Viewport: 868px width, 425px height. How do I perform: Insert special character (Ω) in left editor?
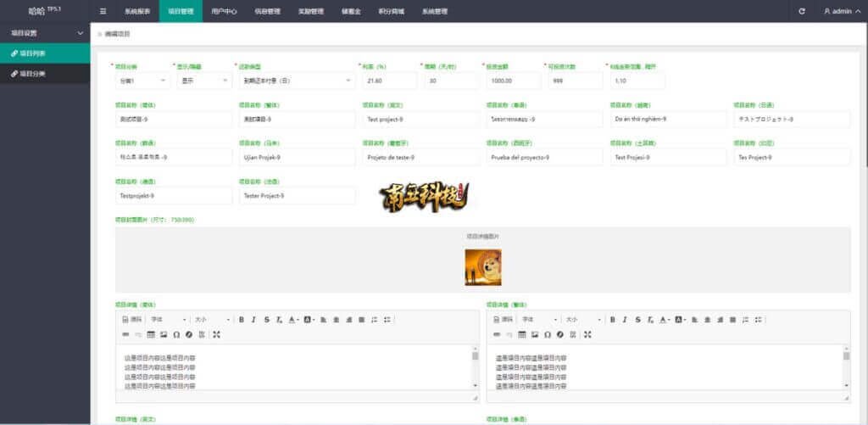click(x=176, y=335)
